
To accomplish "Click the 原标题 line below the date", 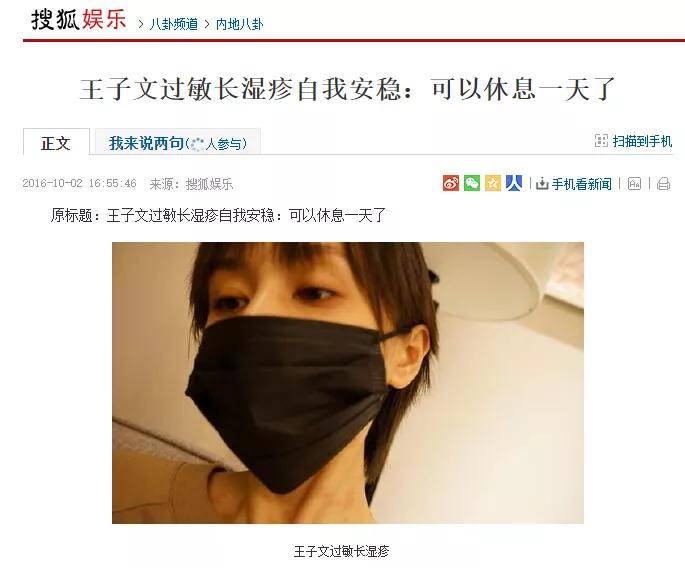I will click(218, 215).
